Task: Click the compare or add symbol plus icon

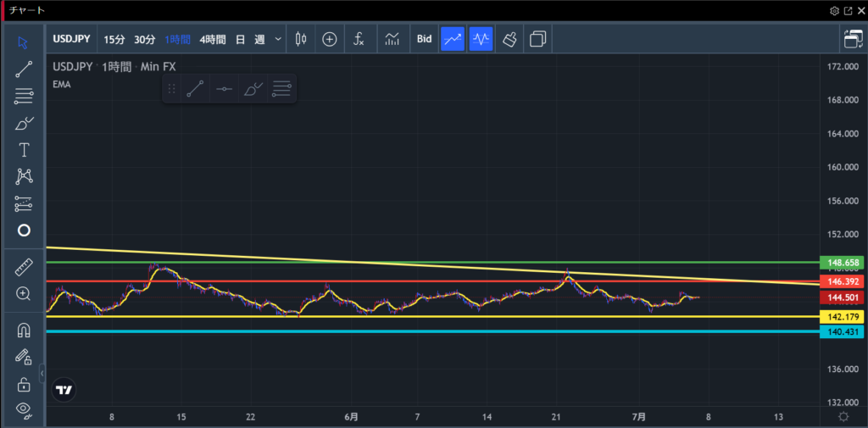Action: click(330, 39)
